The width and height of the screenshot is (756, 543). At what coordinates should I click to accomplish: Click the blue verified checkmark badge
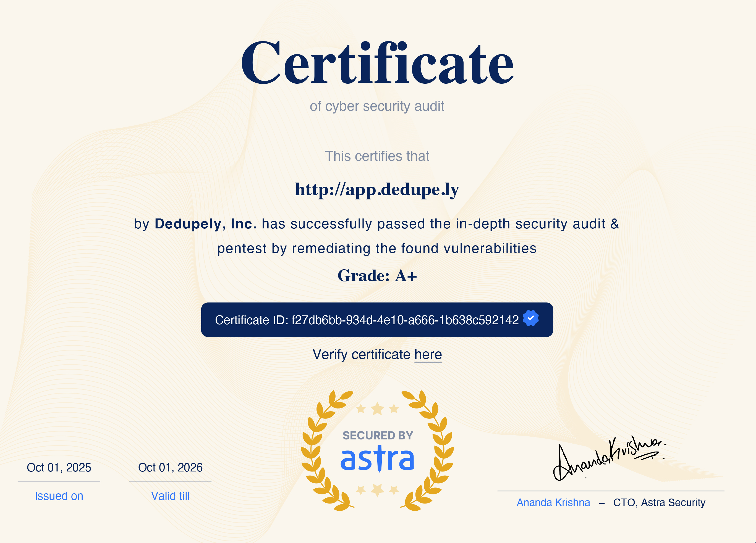click(x=531, y=318)
